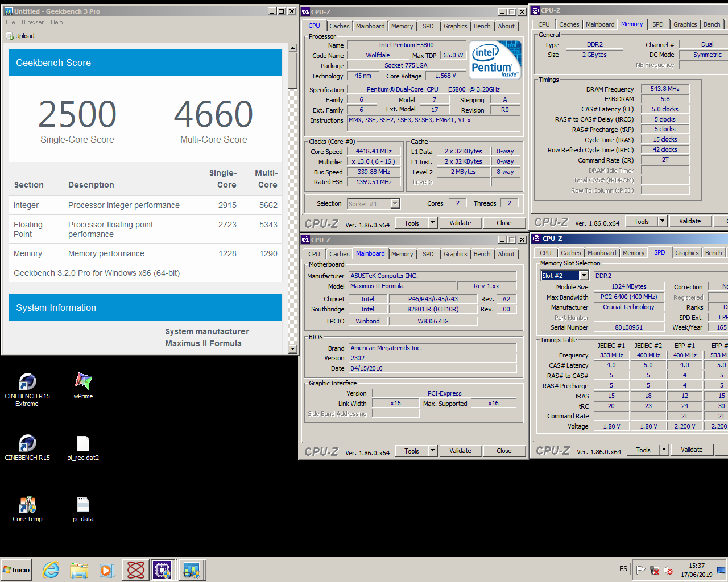
Task: Click title icon of CPU-Z CPU-tab window
Action: click(x=306, y=11)
